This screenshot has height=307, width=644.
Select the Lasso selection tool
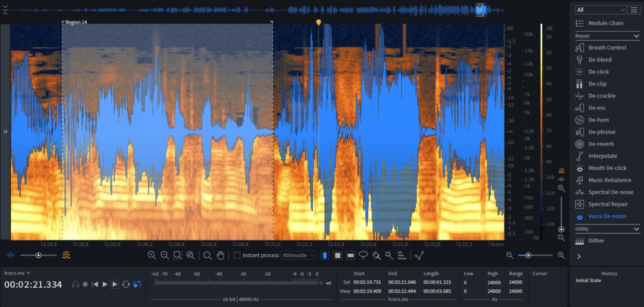(363, 255)
